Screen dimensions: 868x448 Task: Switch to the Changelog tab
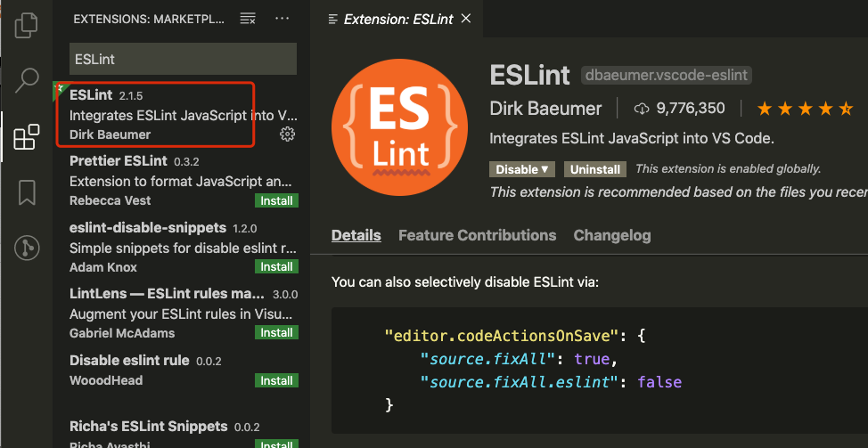[611, 235]
